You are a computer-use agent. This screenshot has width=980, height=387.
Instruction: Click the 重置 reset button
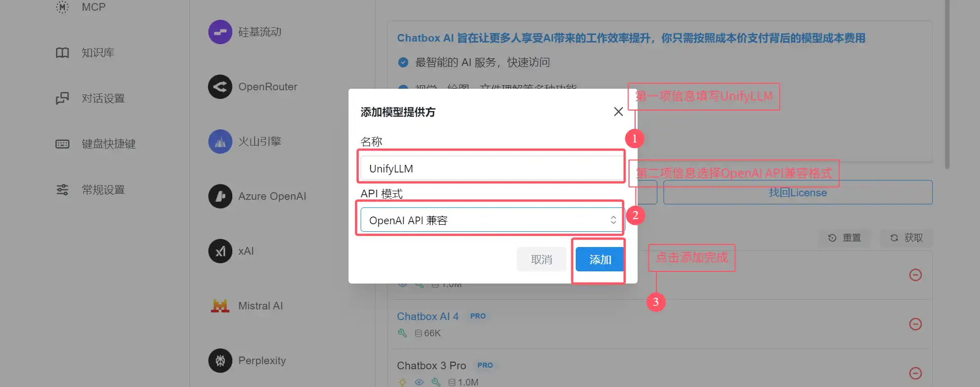click(845, 237)
